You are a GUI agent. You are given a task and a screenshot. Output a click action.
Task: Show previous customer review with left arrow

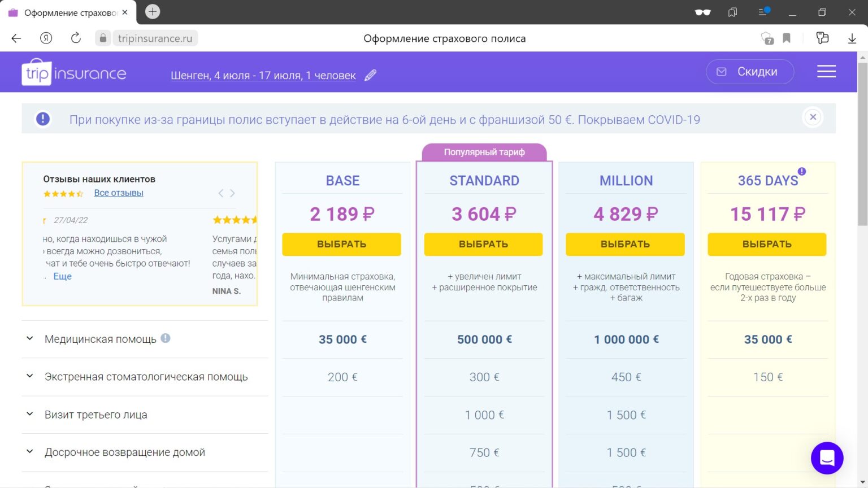point(221,193)
